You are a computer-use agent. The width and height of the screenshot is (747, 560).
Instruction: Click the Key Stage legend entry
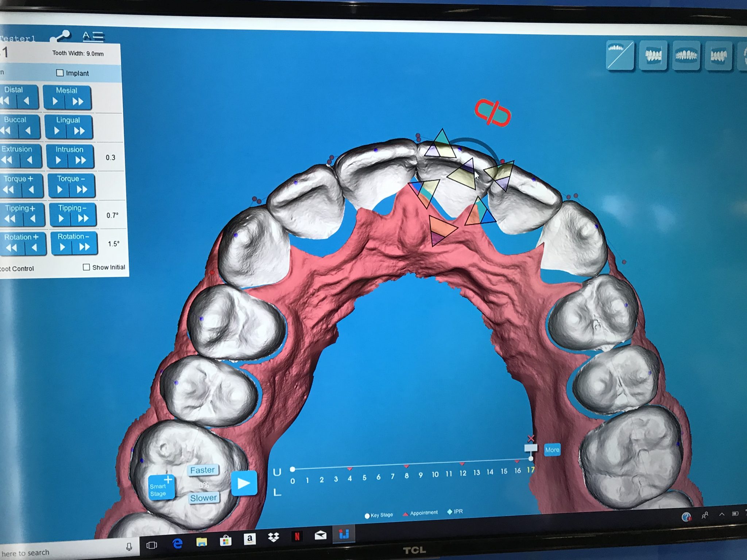pyautogui.click(x=379, y=515)
